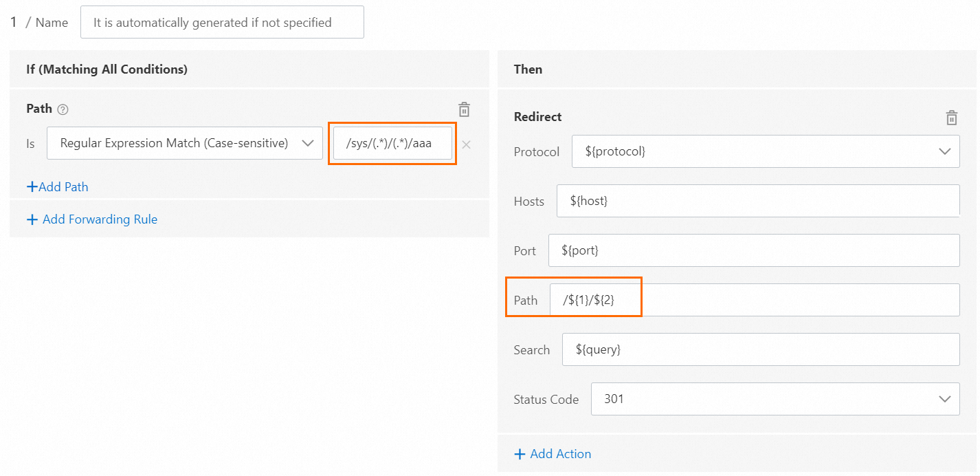Screen dimensions: 980x476
Task: Remove the /sys/(.*)/(.*)/aaa path entry
Action: [x=466, y=144]
